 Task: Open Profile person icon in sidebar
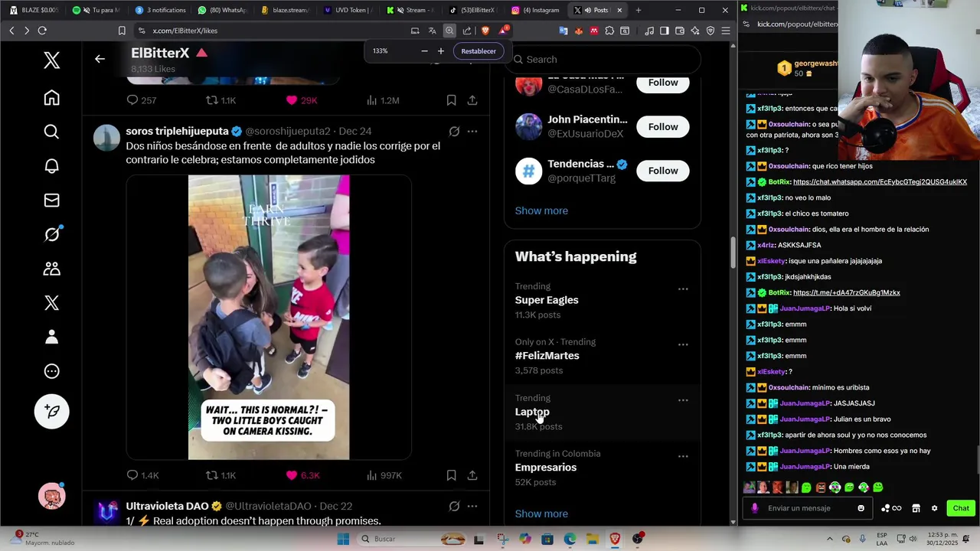[x=51, y=337]
